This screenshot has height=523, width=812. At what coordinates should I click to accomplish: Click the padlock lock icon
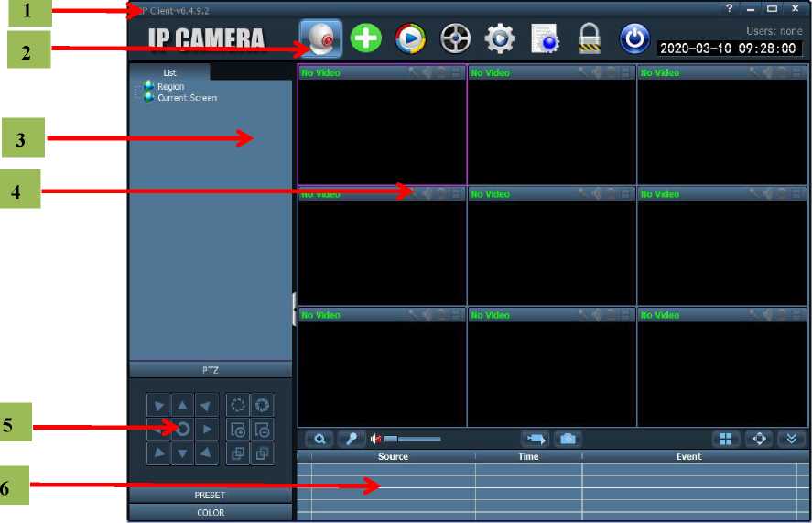coord(589,38)
